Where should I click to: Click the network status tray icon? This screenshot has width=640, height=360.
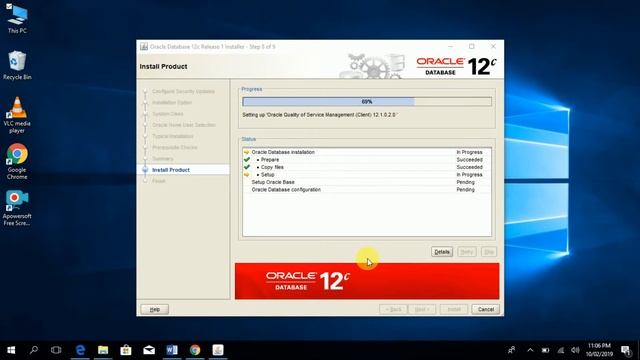tap(561, 350)
